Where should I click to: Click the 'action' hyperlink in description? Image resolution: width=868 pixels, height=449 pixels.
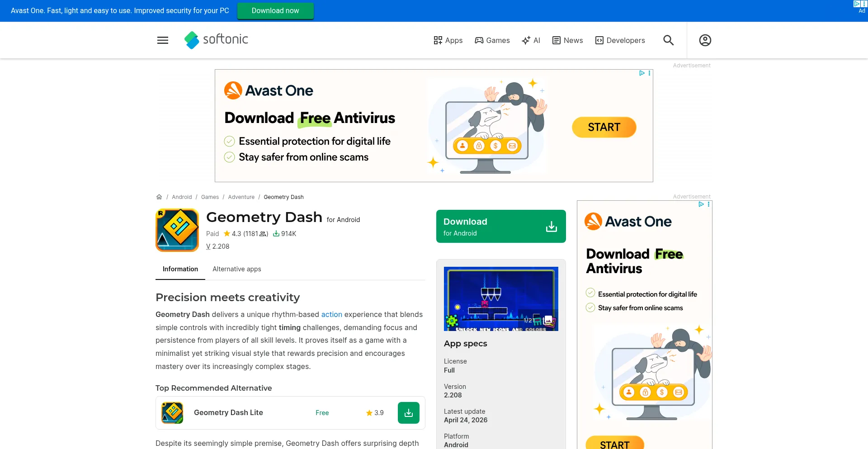(x=332, y=315)
